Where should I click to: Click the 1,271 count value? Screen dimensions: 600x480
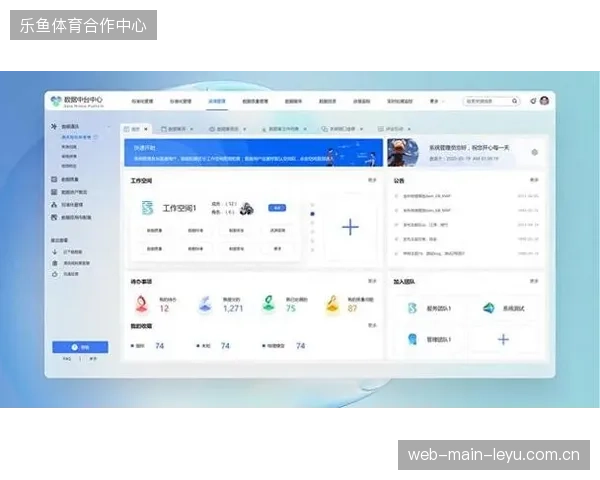[x=233, y=309]
